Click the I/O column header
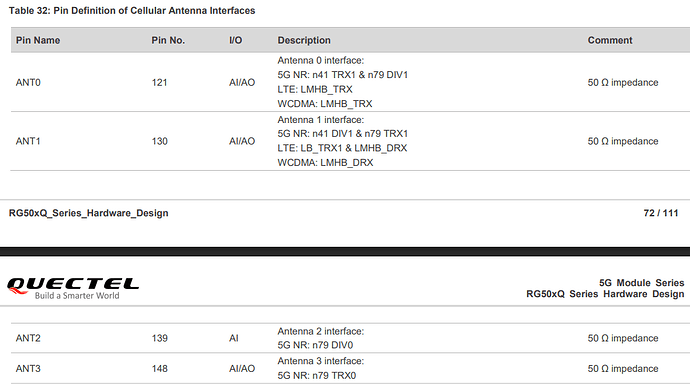 (x=235, y=40)
